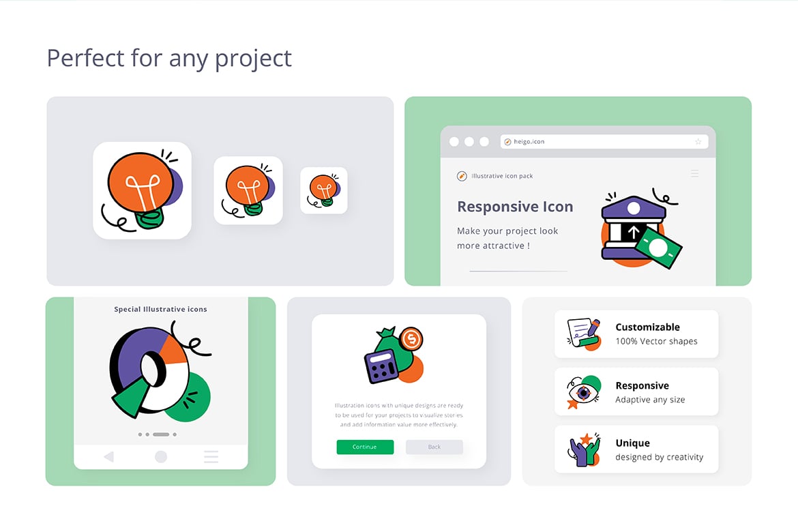
Task: Click the grey Back button
Action: [434, 447]
